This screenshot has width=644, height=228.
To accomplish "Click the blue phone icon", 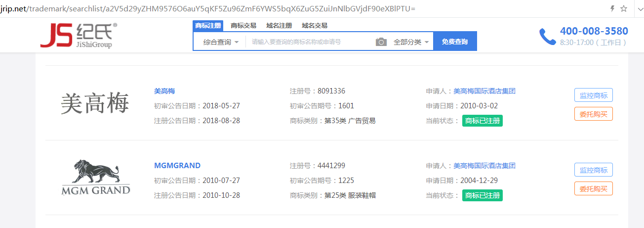I will pyautogui.click(x=547, y=37).
